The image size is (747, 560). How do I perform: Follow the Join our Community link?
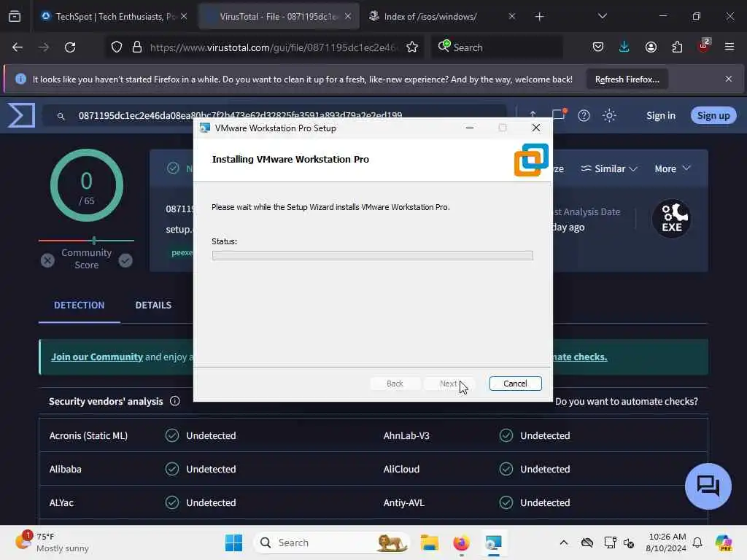[x=97, y=357]
